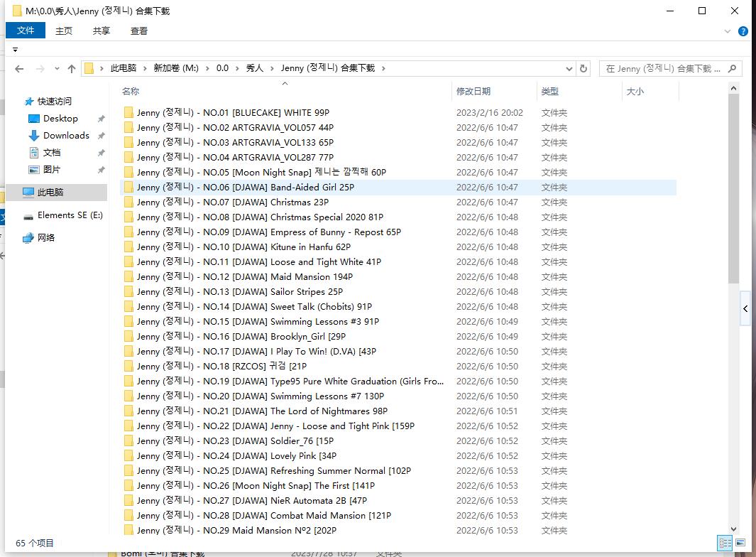Show the preview pane side arrow
The width and height of the screenshot is (756, 557).
coord(745,308)
